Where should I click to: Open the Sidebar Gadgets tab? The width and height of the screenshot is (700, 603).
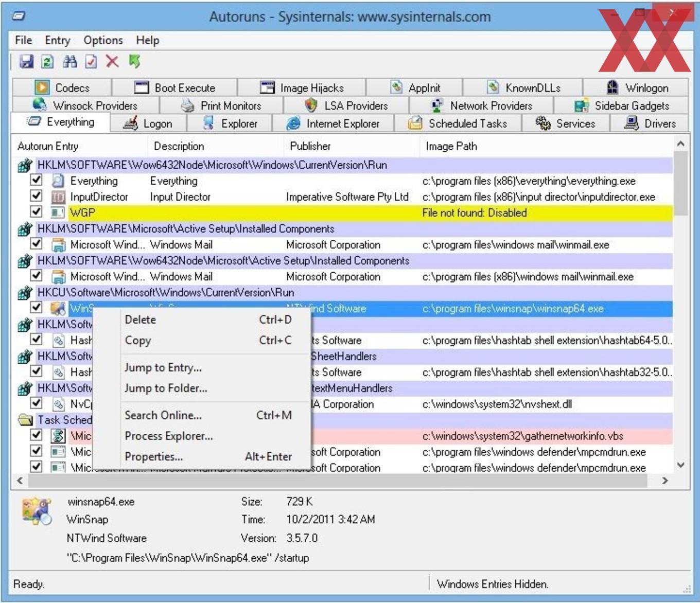tap(621, 105)
